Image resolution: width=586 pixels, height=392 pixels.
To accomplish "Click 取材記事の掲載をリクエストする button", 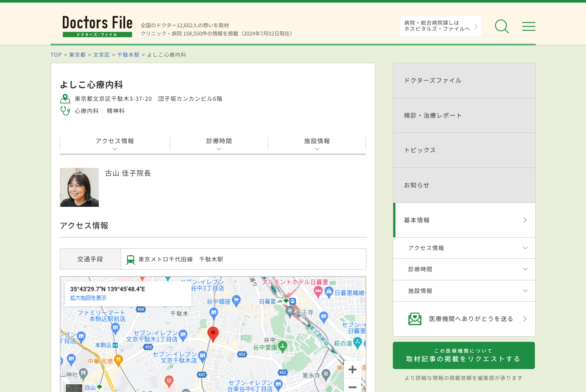I will [x=464, y=355].
